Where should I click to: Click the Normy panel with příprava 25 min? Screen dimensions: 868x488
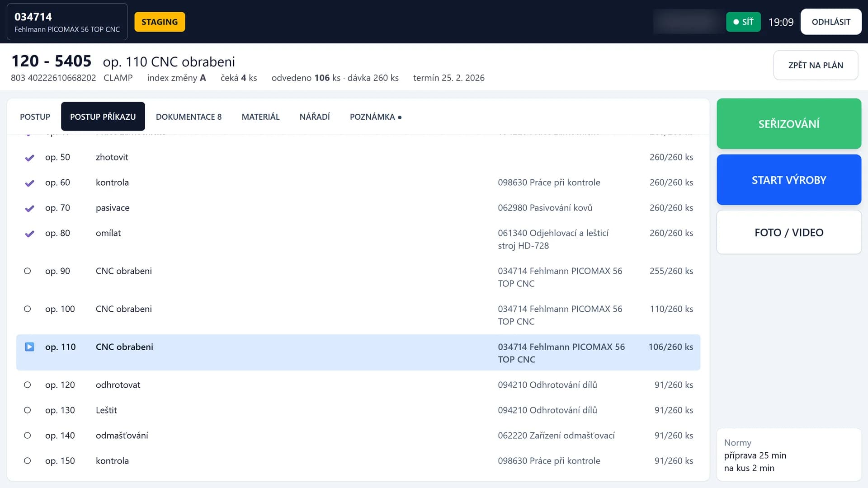coord(789,455)
